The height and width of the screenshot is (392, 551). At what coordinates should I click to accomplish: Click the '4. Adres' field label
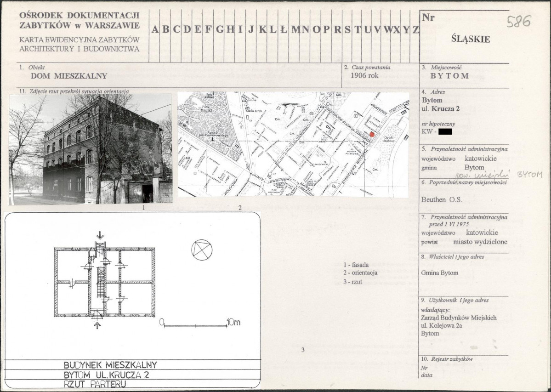[x=433, y=92]
